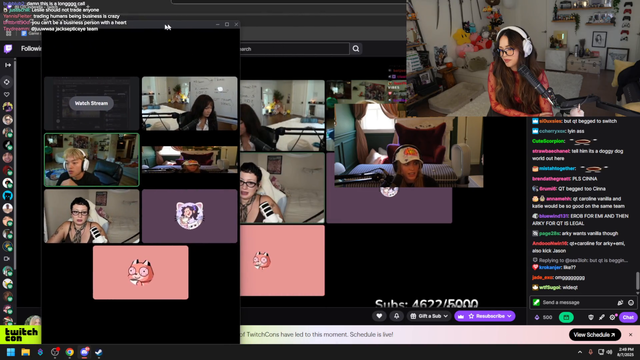Open the Gift a Sub dropdown

tap(429, 316)
